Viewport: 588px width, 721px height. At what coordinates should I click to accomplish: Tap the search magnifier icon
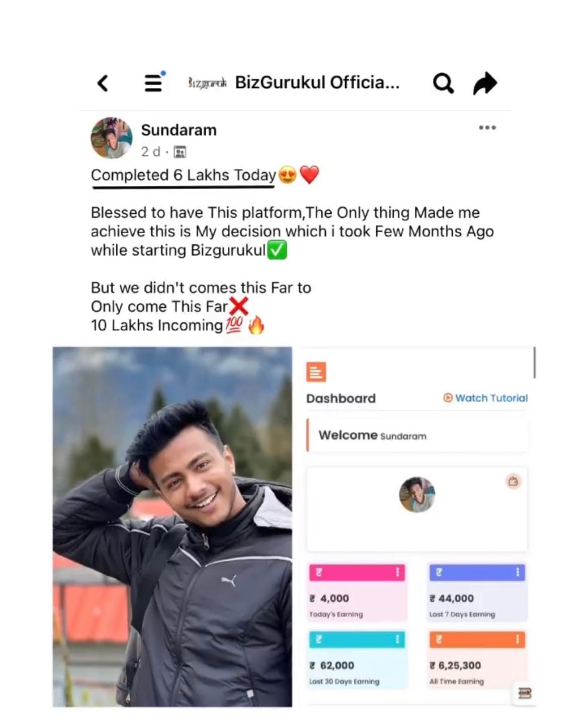(443, 83)
